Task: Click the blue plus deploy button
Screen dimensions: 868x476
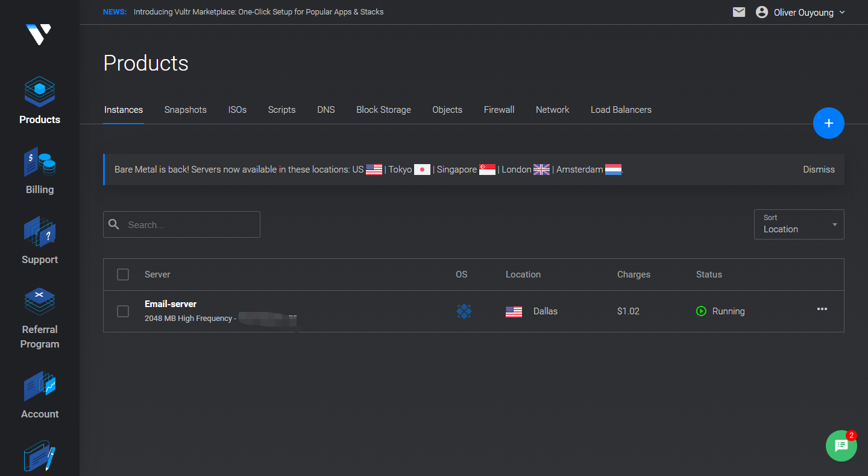Action: coord(828,123)
